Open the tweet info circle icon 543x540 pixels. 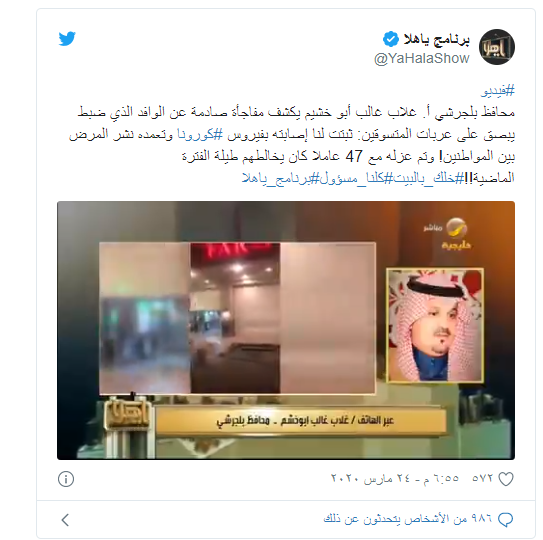[66, 479]
